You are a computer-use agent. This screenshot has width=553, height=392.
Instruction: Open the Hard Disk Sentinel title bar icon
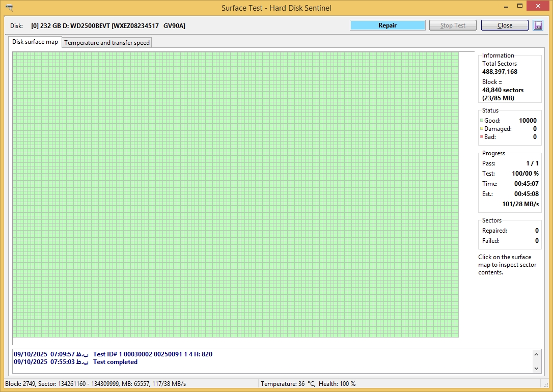(8, 8)
